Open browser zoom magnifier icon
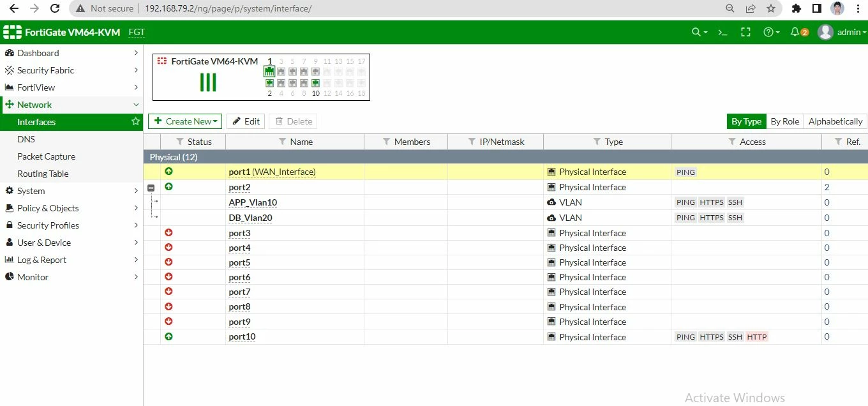868x406 pixels. pos(730,8)
